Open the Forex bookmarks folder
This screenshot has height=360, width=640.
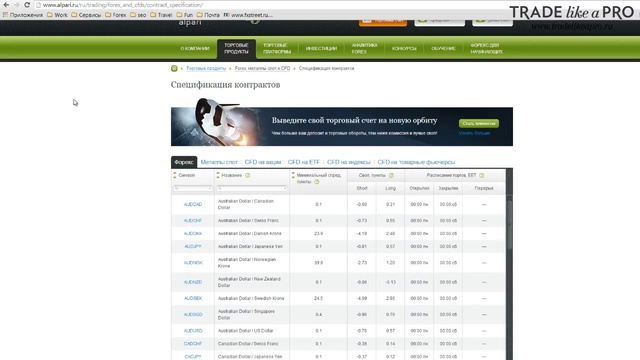[x=116, y=15]
